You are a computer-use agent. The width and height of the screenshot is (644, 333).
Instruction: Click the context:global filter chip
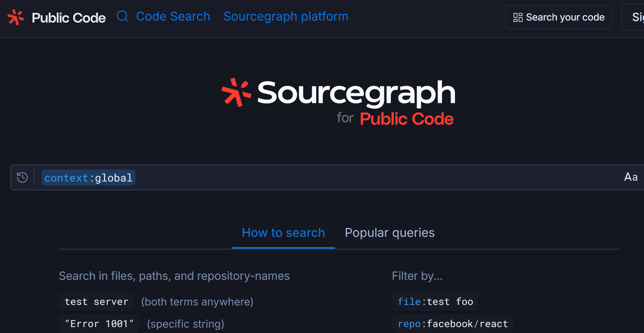pyautogui.click(x=88, y=178)
